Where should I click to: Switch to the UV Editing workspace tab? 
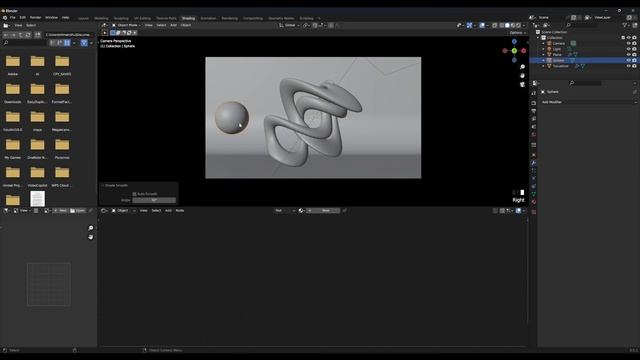(142, 18)
